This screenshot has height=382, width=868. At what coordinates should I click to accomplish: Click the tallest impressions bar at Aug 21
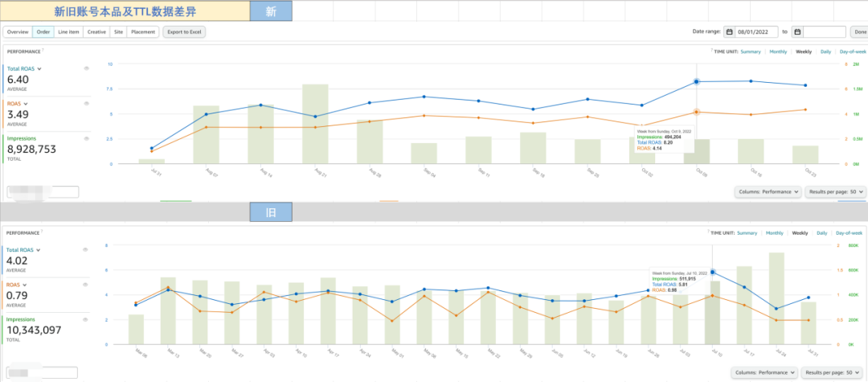(315, 124)
